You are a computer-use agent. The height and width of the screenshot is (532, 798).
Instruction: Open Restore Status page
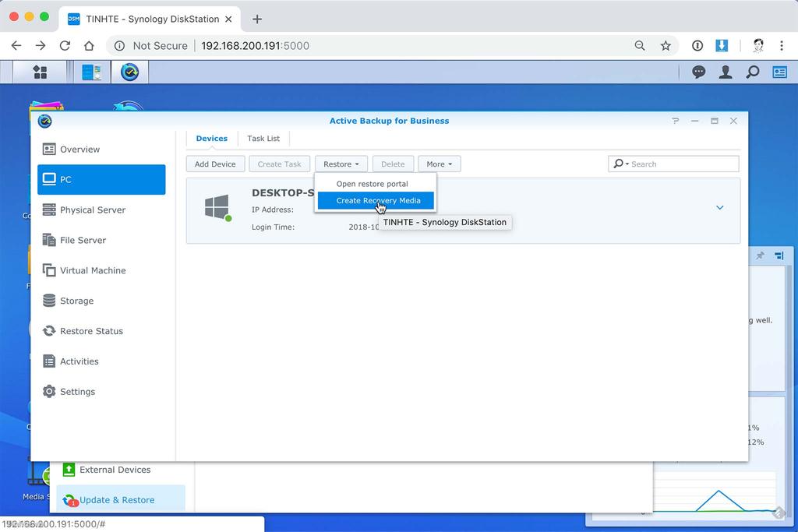pos(101,331)
